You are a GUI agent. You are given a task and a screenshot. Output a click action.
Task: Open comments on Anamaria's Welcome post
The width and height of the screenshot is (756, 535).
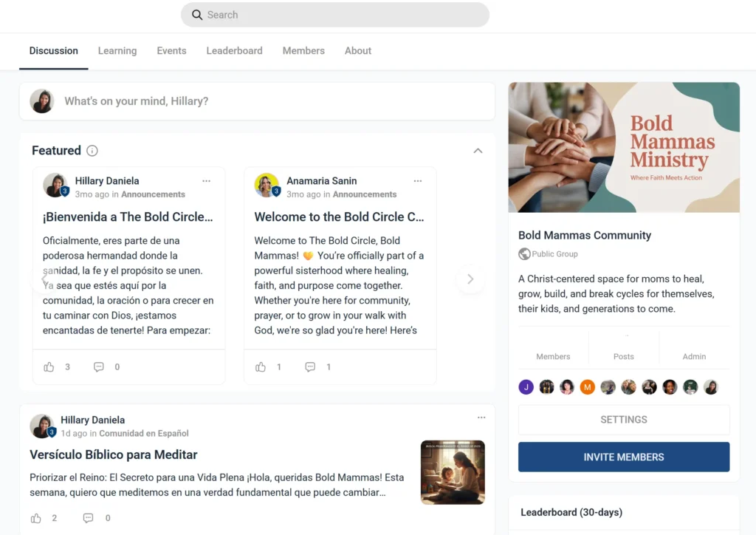pos(310,367)
